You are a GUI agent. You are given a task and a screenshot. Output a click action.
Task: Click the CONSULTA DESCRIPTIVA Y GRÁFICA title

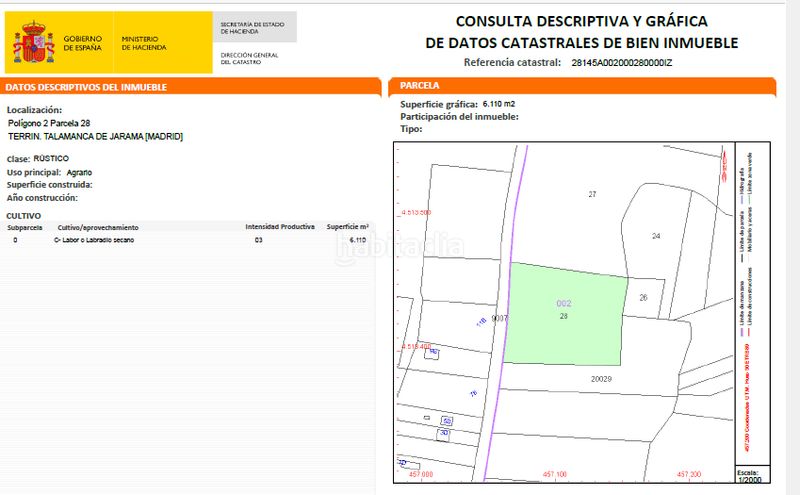click(x=582, y=21)
